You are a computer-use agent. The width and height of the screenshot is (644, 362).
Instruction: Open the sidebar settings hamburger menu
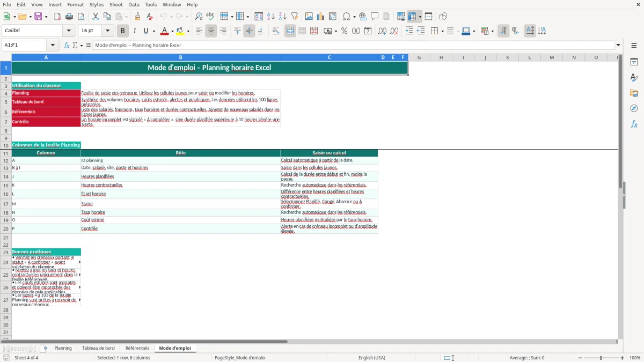coord(634,45)
